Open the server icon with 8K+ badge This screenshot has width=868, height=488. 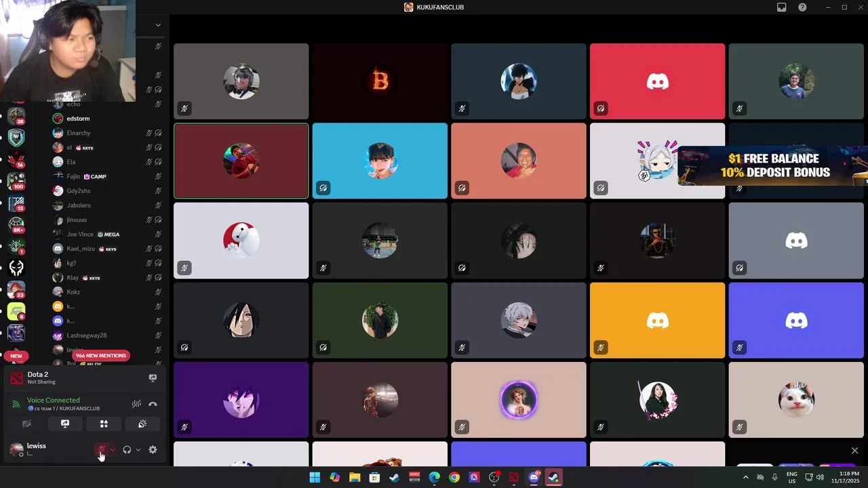[x=16, y=224]
